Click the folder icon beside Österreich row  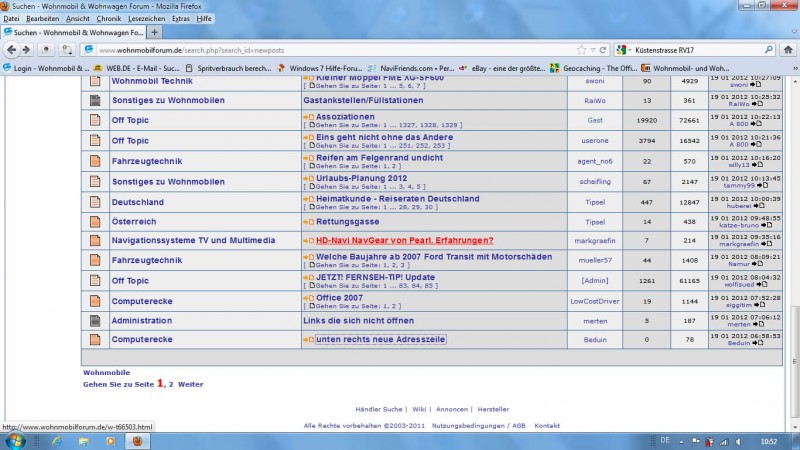pos(95,221)
